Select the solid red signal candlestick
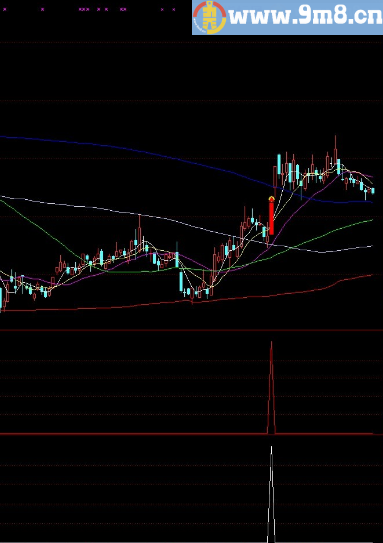The width and height of the screenshot is (383, 543). (x=271, y=219)
